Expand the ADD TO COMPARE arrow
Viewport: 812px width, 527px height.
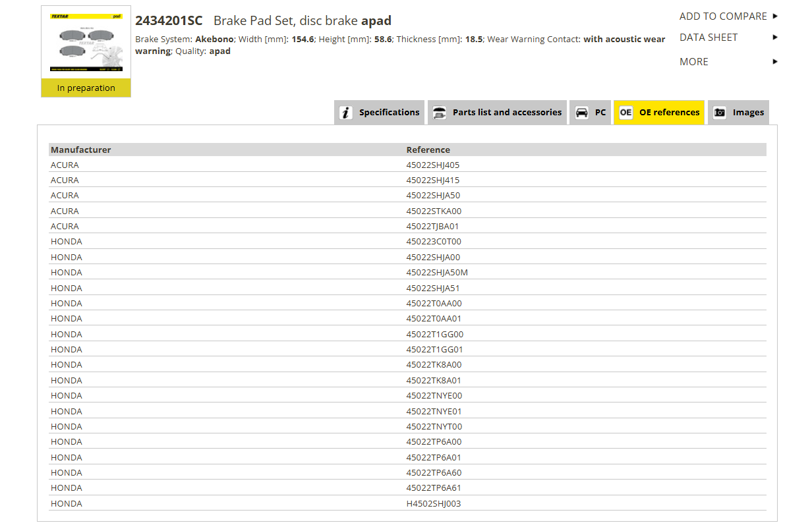[x=775, y=16]
